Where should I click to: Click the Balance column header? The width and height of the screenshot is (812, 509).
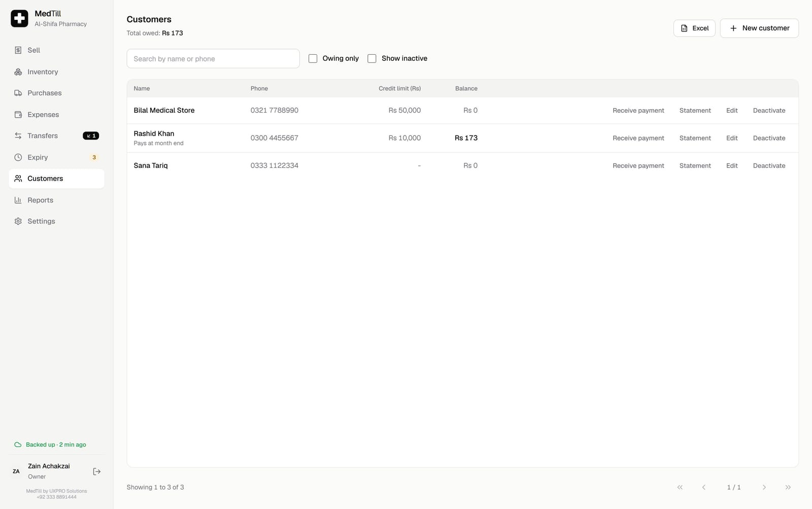tap(466, 88)
